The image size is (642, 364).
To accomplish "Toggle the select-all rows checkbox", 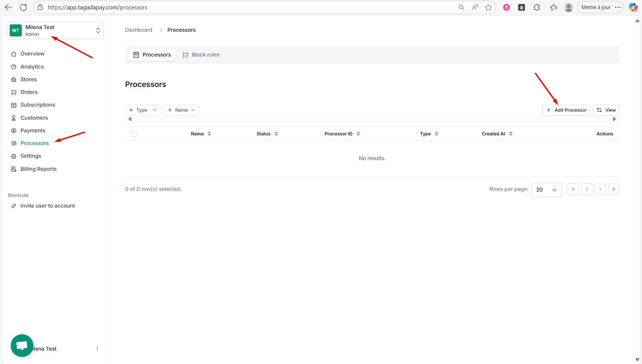I will 134,134.
